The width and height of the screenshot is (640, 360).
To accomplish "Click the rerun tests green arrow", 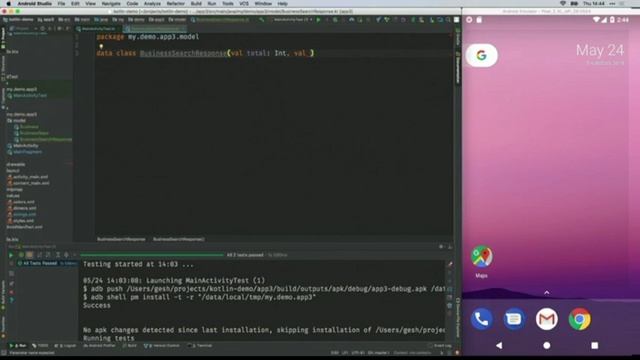I will 11,255.
